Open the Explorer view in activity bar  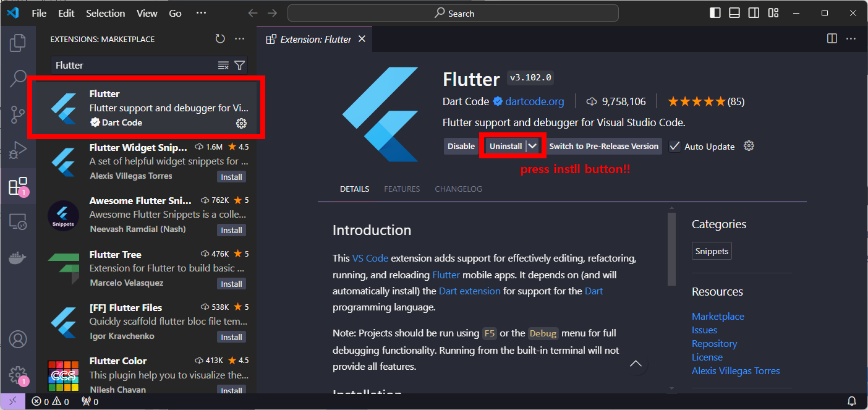coord(18,43)
